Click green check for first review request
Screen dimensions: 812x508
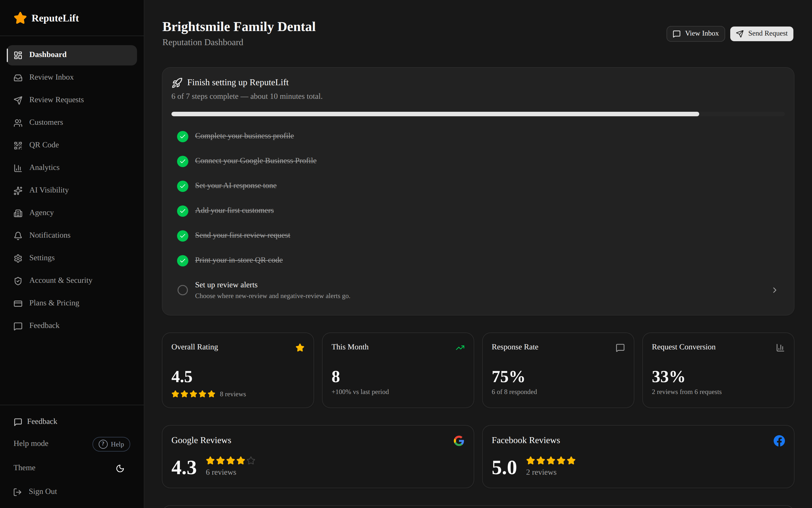click(x=182, y=236)
